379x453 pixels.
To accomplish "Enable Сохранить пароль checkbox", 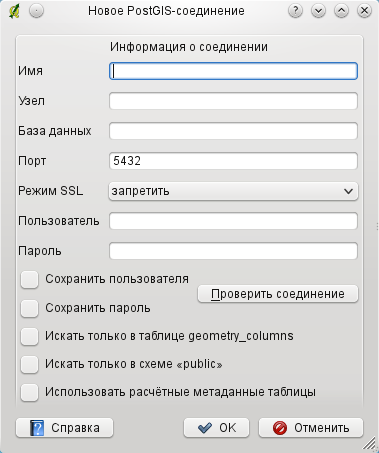I will 29,308.
